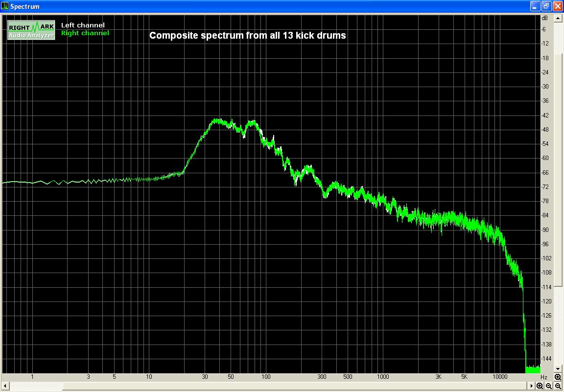Click the 'Hz' axis unit label
564x392 pixels.
[x=544, y=377]
